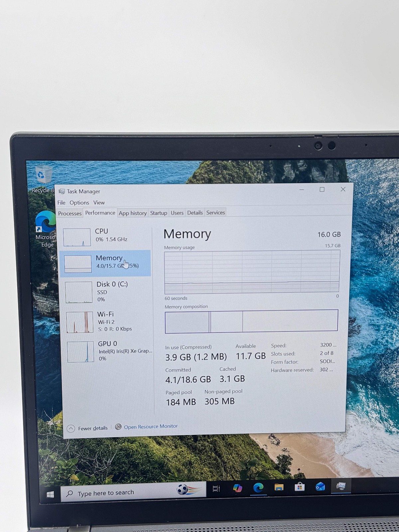Click the Wi-Fi S: 0 R: 0 Kbps text
Viewport: 399px width, 532px height.
115,329
